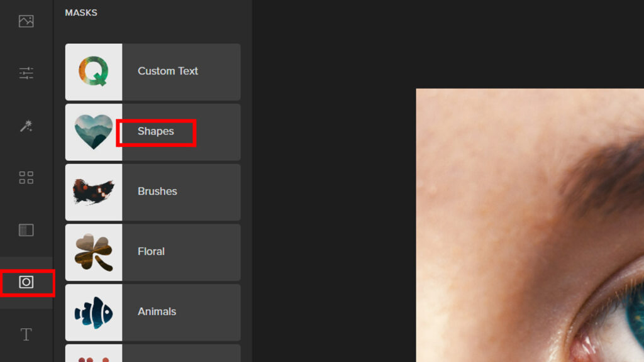This screenshot has height=362, width=644.
Task: Select the magic wand Touch Up tool
Action: (x=26, y=126)
